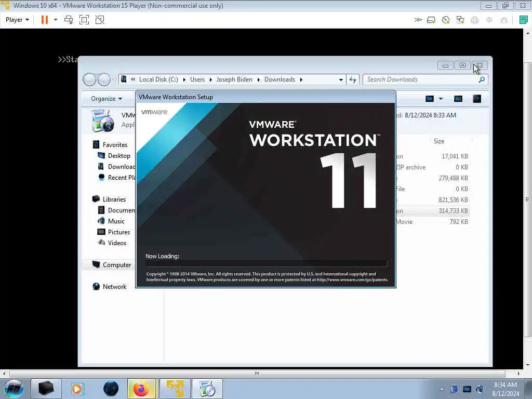Open the power options arrow beside pause icon
The height and width of the screenshot is (399, 532).
coord(56,20)
